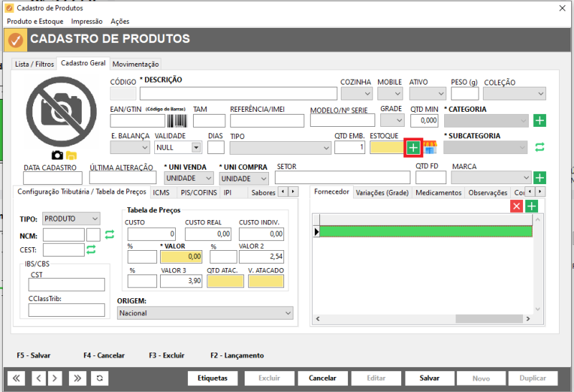Select the ICMS tab
Viewport: 574px width, 392px height.
click(x=161, y=192)
